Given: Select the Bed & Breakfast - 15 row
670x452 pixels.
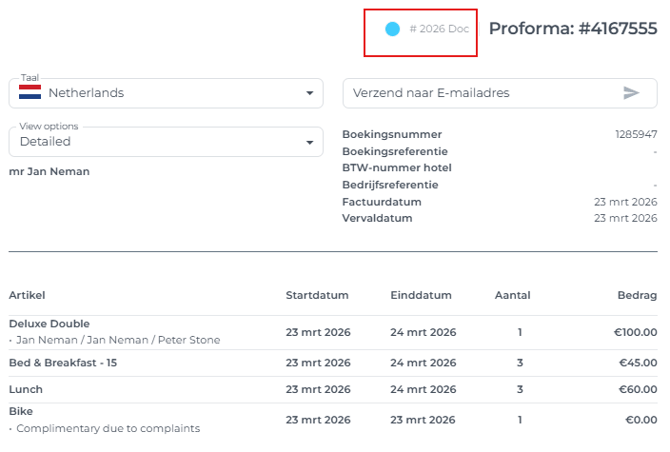Looking at the screenshot, I should click(63, 362).
